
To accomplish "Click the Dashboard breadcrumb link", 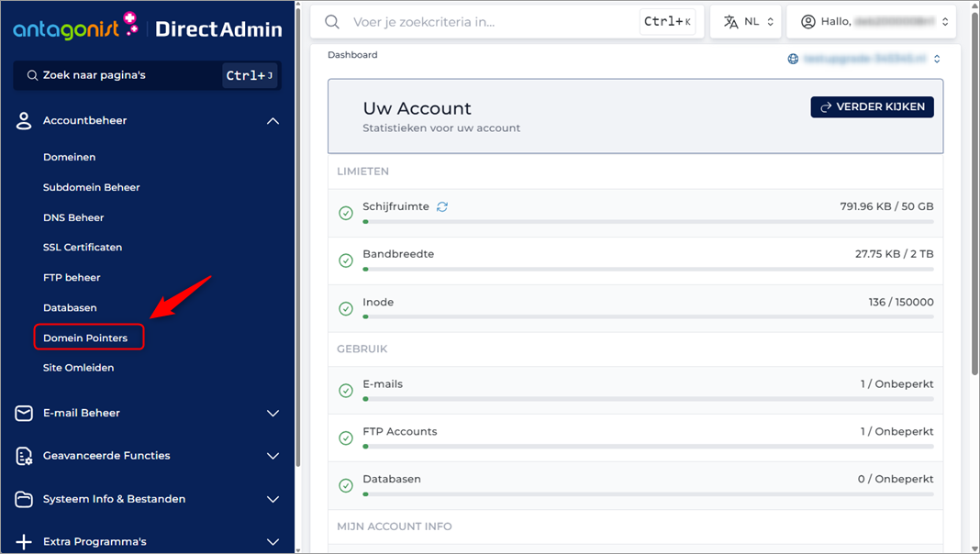I will 352,55.
